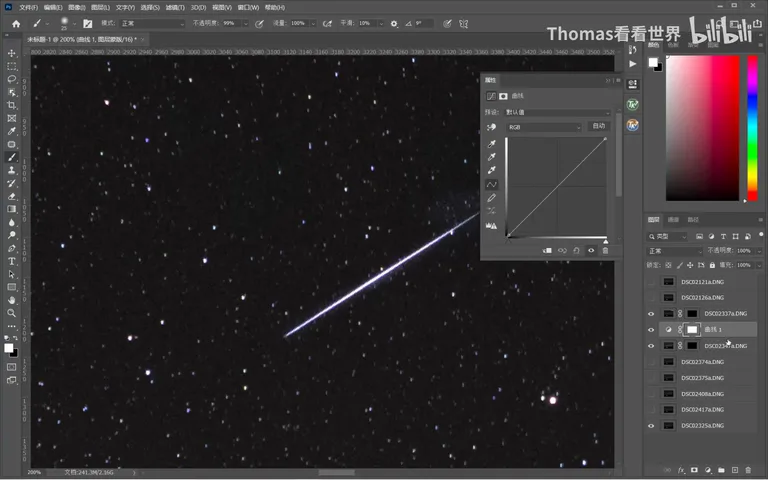The image size is (768, 480).
Task: Hide the 曲线 1 curves layer
Action: (651, 330)
